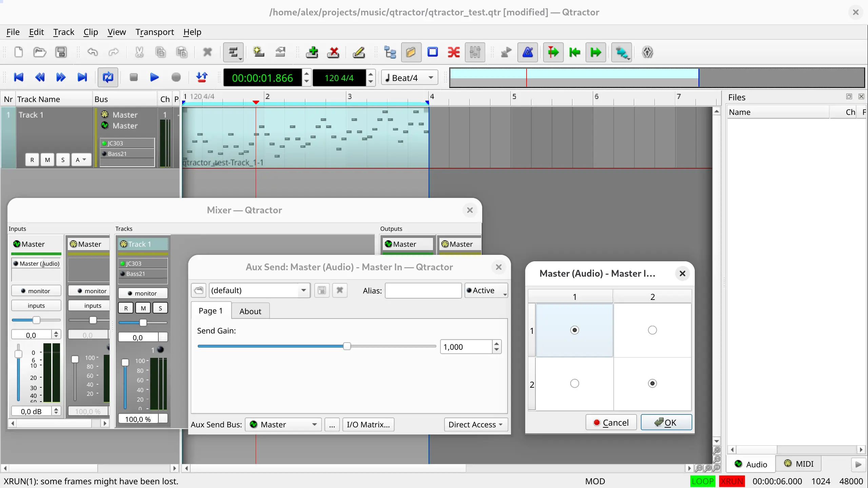This screenshot has height=488, width=868.
Task: Click the JC303 plugin in track list
Action: coord(127,143)
